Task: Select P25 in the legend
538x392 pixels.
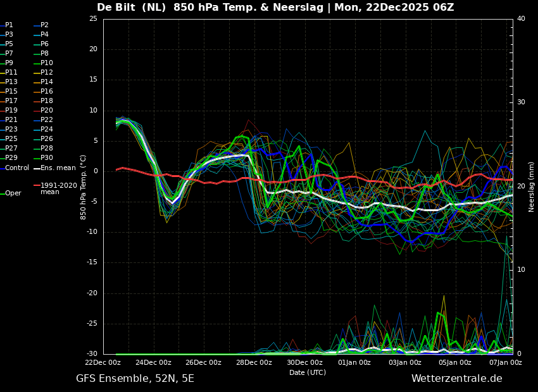Action: 9,138
